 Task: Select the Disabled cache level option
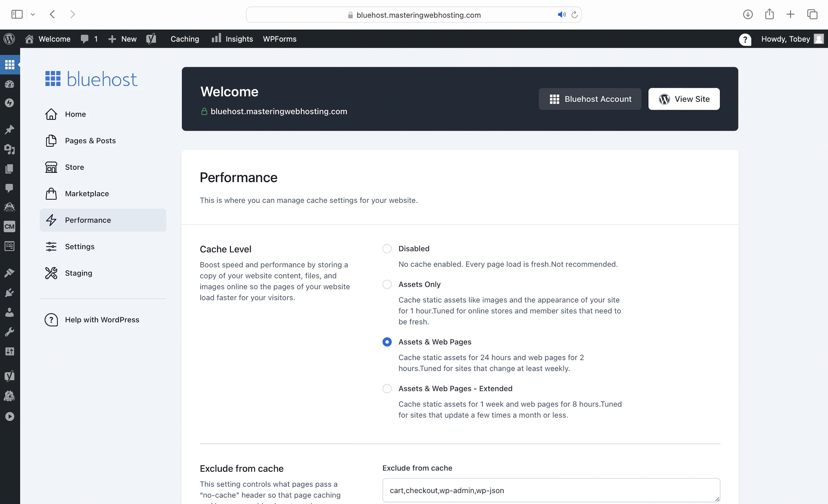pyautogui.click(x=387, y=249)
